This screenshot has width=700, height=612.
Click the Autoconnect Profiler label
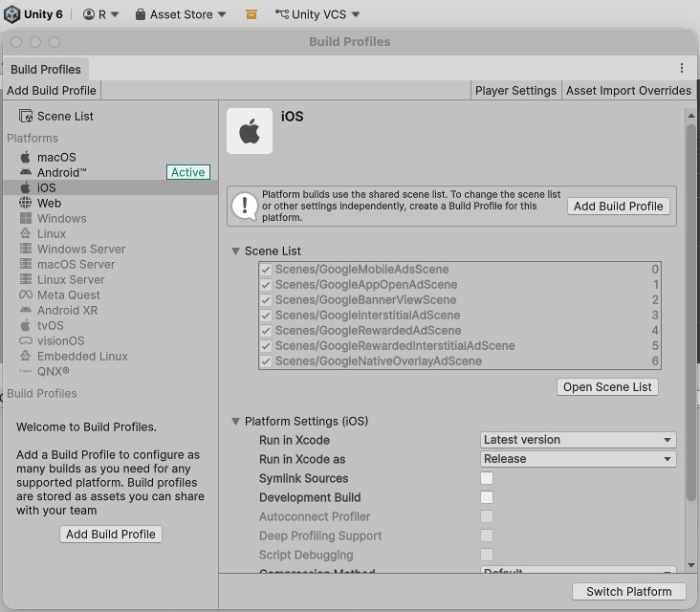pyautogui.click(x=315, y=516)
